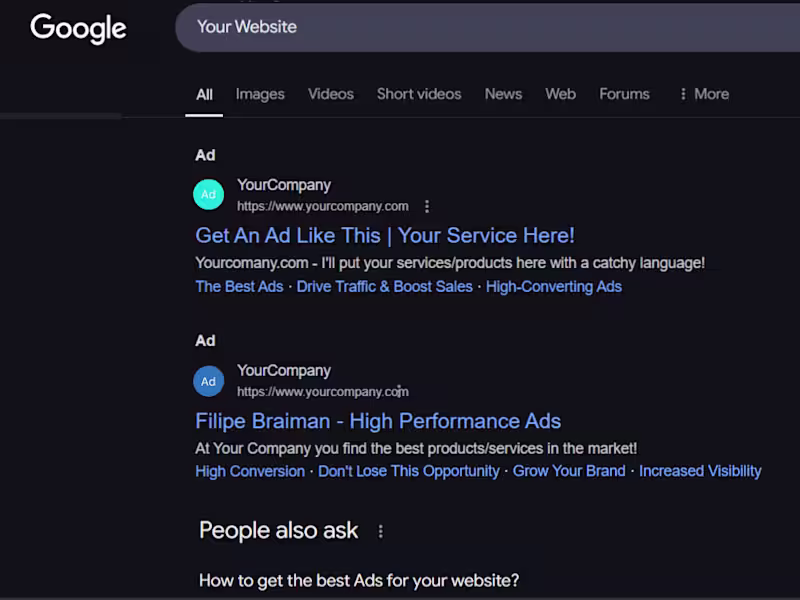Screen dimensions: 800x600
Task: Follow the "High-Converting Ads" sitelink
Action: (x=554, y=287)
